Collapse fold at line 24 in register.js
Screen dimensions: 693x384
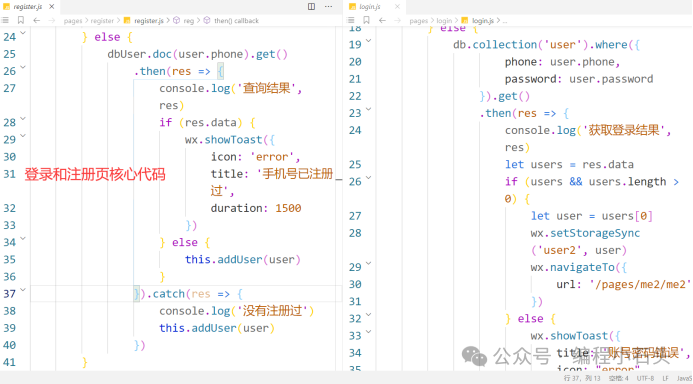[x=23, y=33]
